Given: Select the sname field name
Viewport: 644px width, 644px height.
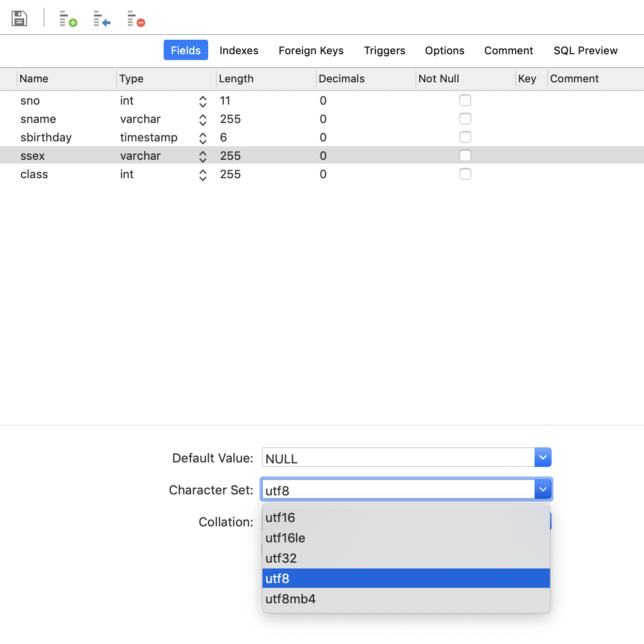Looking at the screenshot, I should point(38,119).
